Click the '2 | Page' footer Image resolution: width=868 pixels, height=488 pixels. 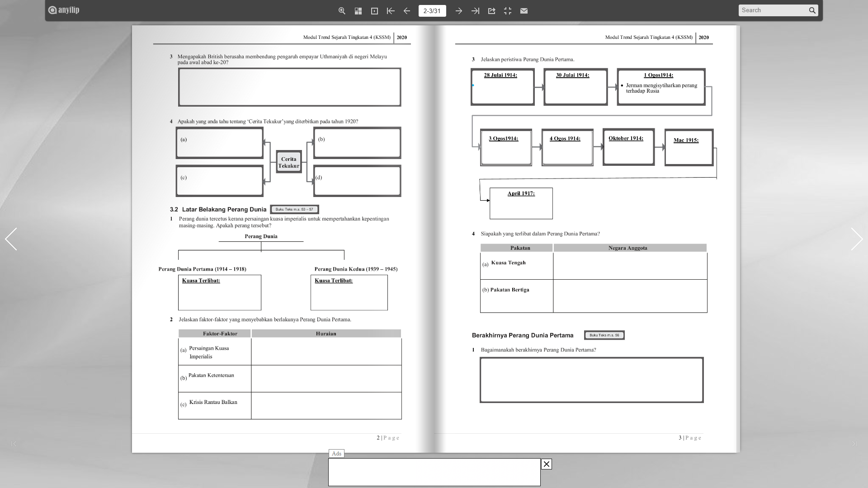388,438
